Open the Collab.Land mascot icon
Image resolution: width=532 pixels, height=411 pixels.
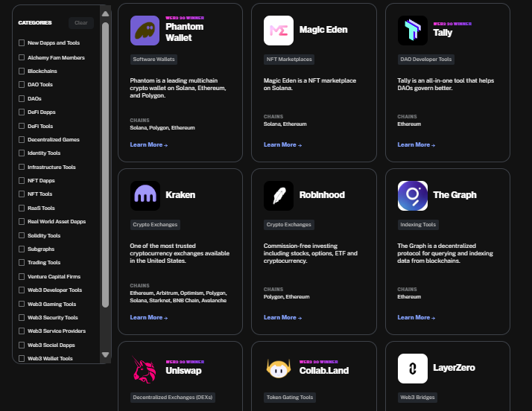pyautogui.click(x=279, y=369)
